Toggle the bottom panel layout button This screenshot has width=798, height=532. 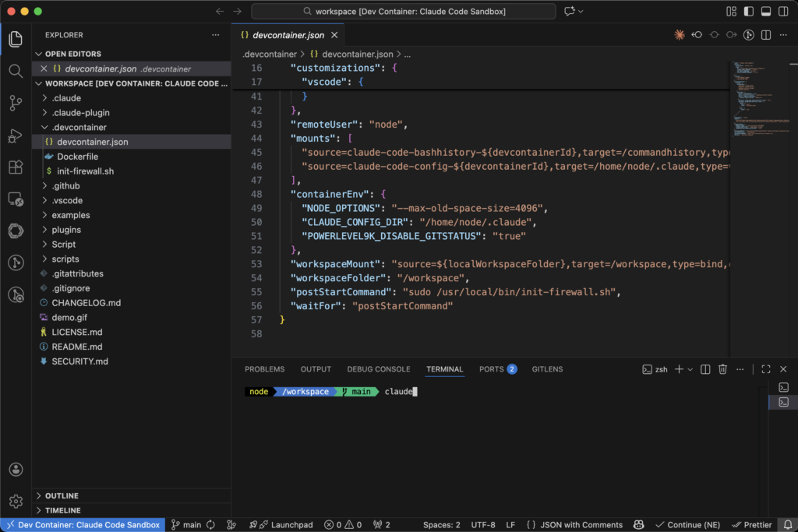click(x=765, y=12)
